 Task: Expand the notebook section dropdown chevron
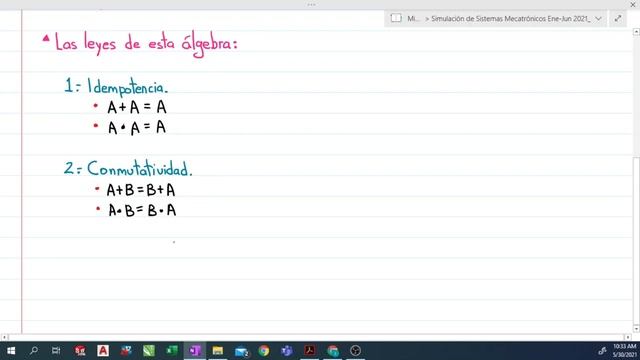click(x=598, y=18)
